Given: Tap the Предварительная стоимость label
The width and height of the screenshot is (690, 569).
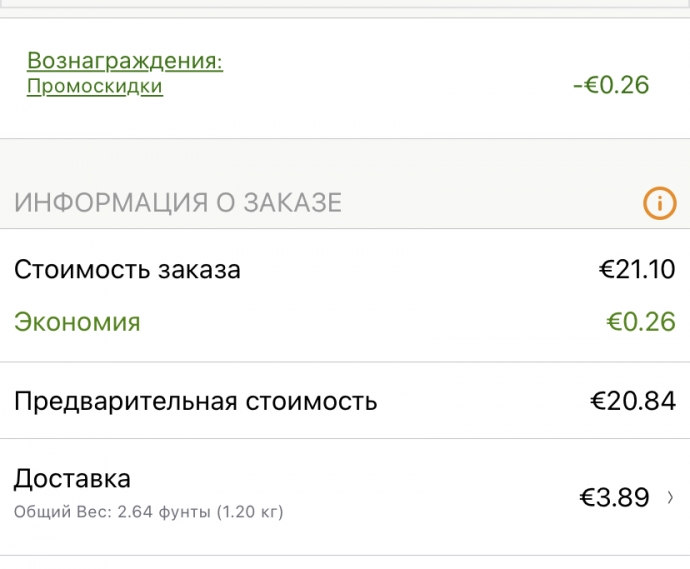Looking at the screenshot, I should click(x=195, y=401).
